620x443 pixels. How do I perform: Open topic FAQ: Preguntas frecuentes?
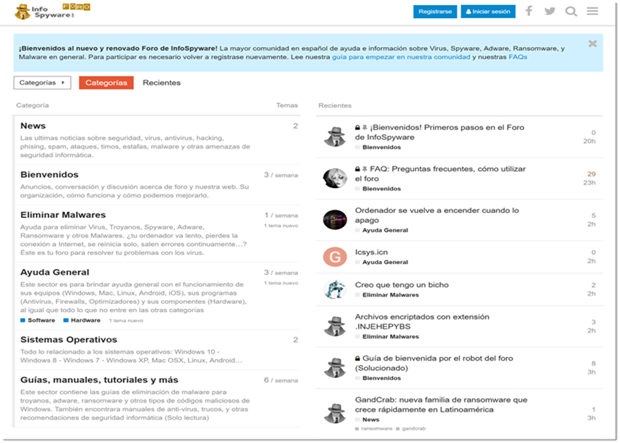[440, 174]
